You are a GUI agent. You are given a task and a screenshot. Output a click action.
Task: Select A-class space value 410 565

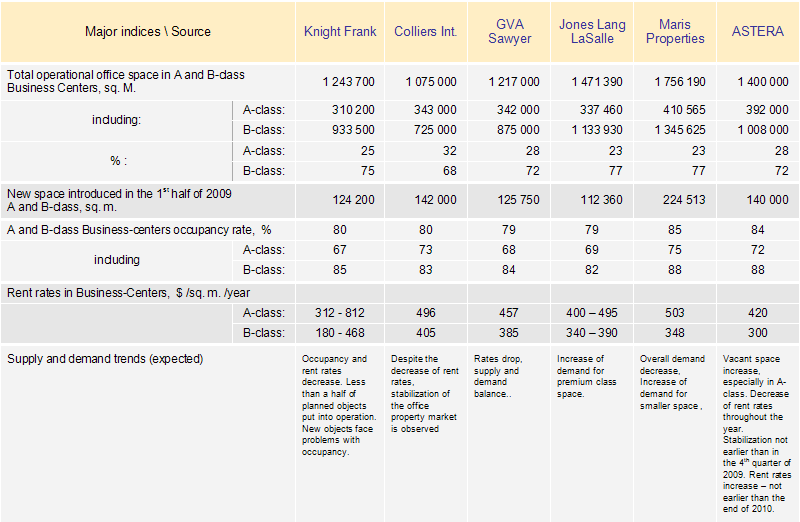[684, 110]
